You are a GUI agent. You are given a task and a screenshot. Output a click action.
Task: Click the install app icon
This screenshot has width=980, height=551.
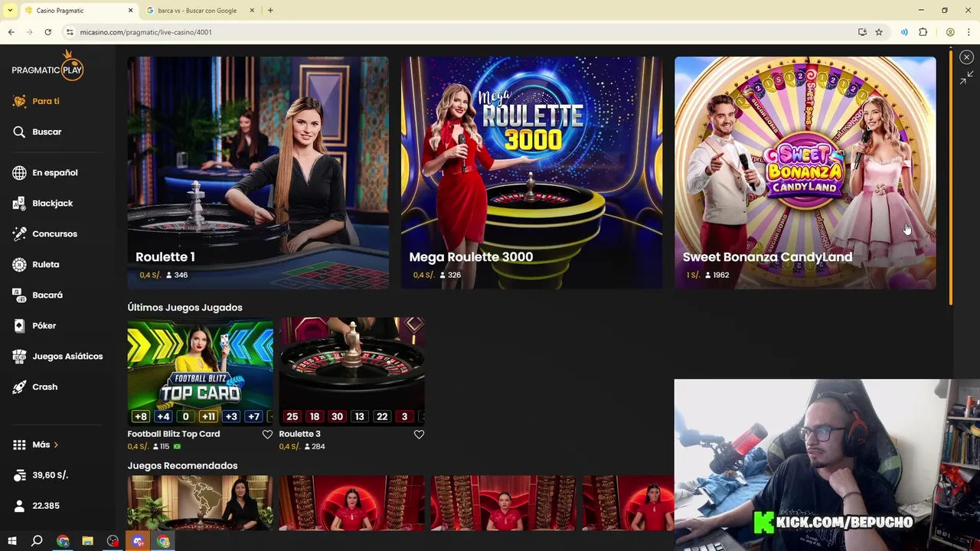coord(862,32)
